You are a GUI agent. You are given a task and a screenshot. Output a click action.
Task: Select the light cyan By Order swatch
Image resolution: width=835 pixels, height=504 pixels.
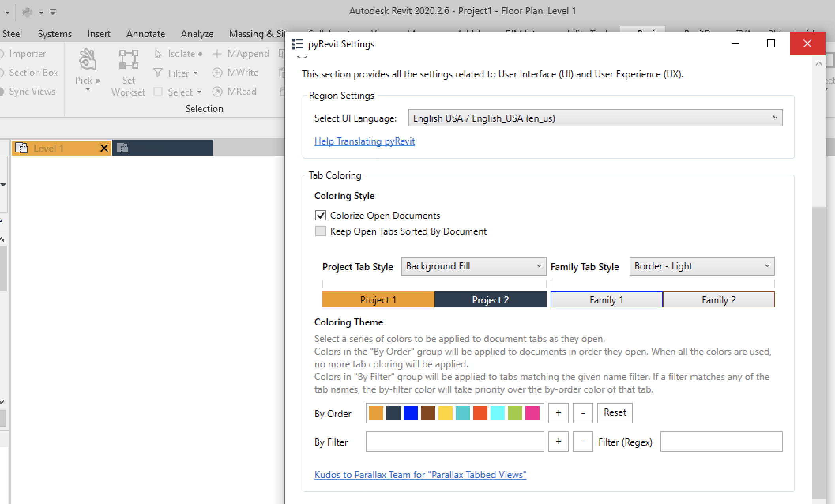point(498,413)
